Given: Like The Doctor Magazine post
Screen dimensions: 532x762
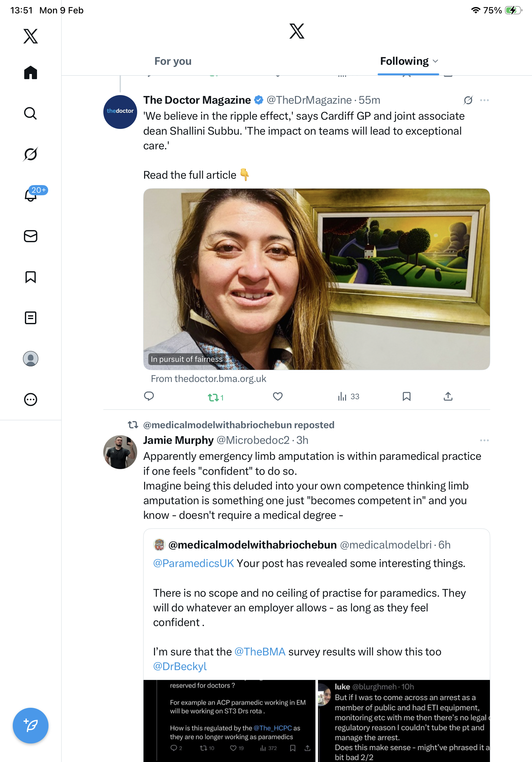Looking at the screenshot, I should click(277, 397).
